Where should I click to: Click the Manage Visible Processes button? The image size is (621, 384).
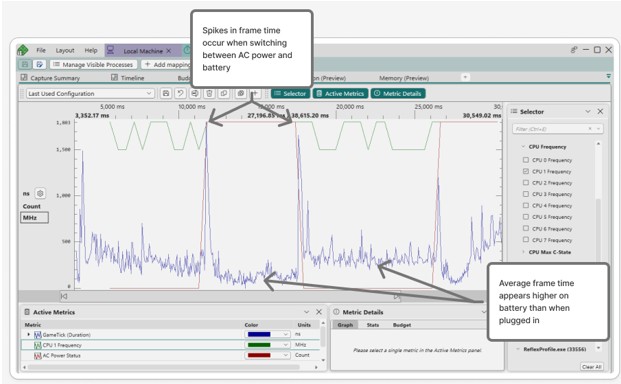click(x=94, y=65)
